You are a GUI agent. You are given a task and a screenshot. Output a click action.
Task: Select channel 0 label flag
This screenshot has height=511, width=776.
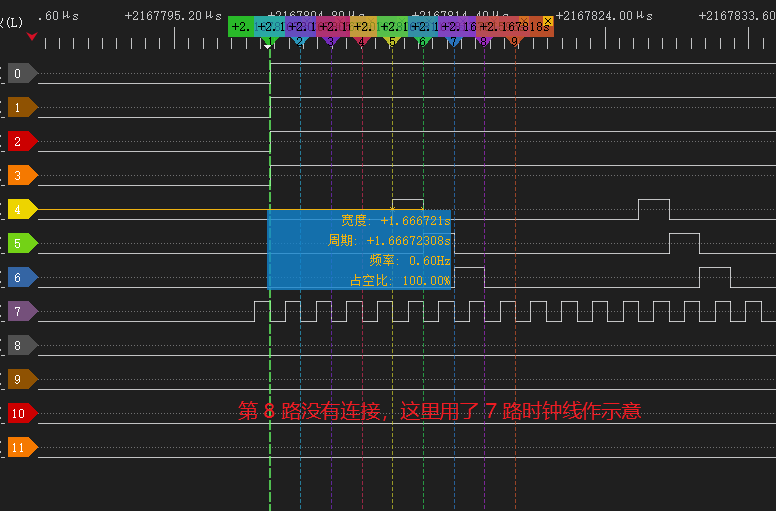point(22,74)
